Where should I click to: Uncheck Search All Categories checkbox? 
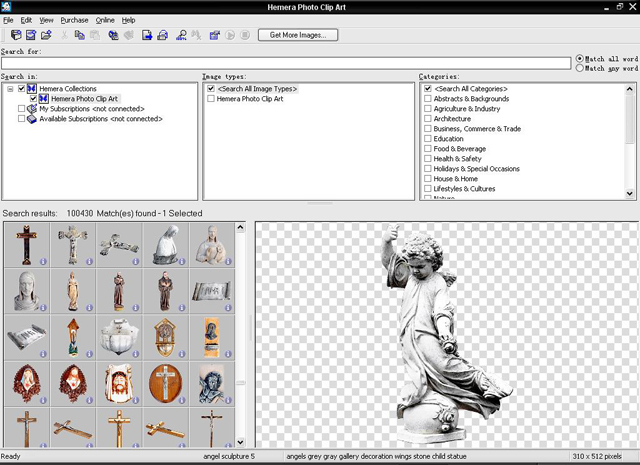(x=428, y=89)
